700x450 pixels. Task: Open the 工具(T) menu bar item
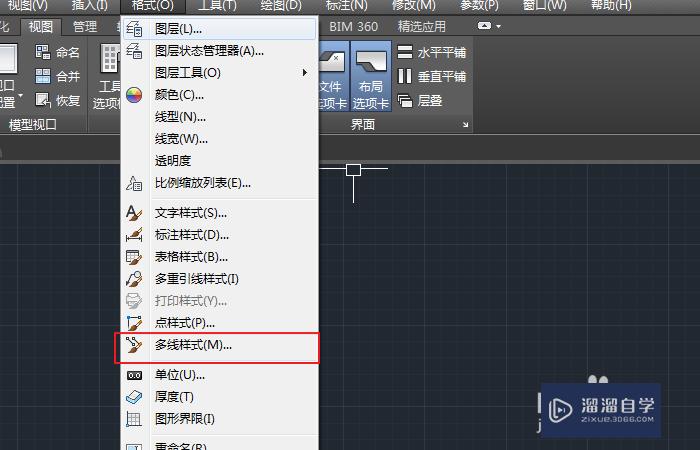pyautogui.click(x=217, y=5)
